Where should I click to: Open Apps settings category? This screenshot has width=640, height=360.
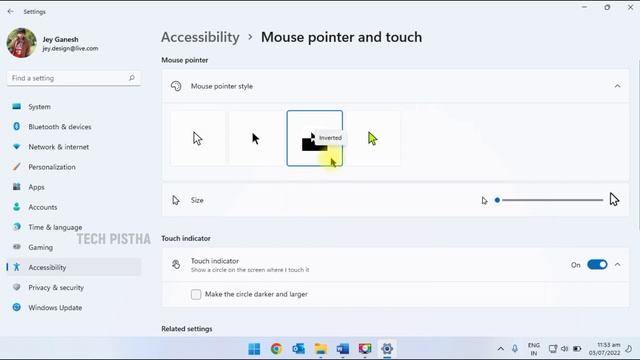point(73,187)
